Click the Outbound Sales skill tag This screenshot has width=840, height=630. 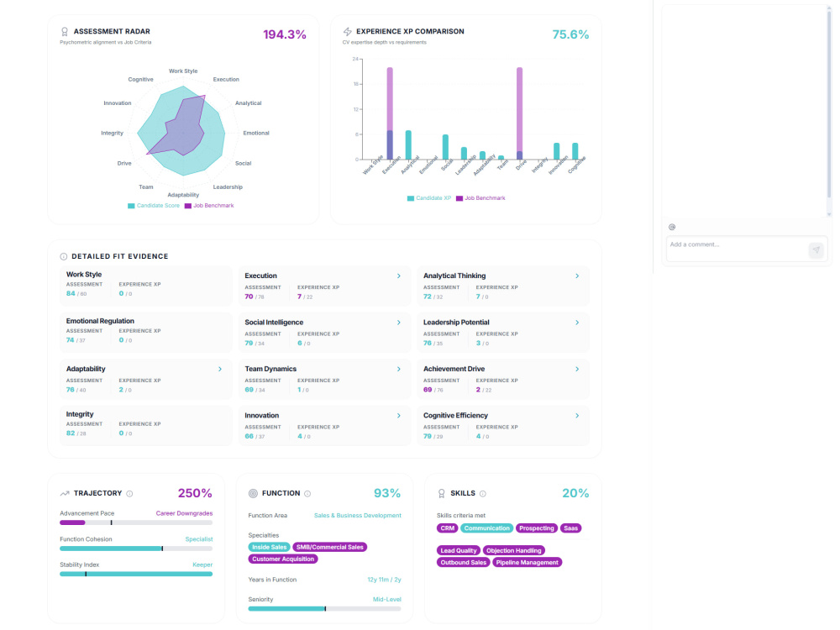[x=464, y=563]
